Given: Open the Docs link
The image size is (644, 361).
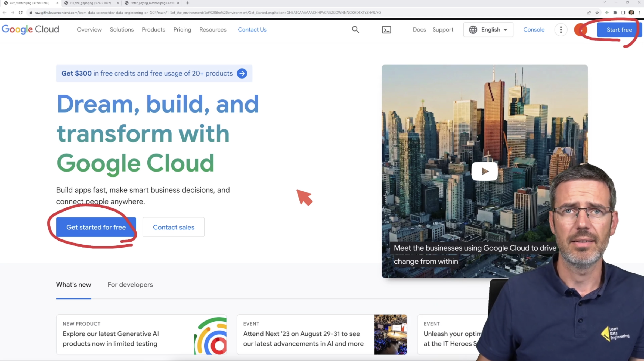Looking at the screenshot, I should (x=419, y=30).
